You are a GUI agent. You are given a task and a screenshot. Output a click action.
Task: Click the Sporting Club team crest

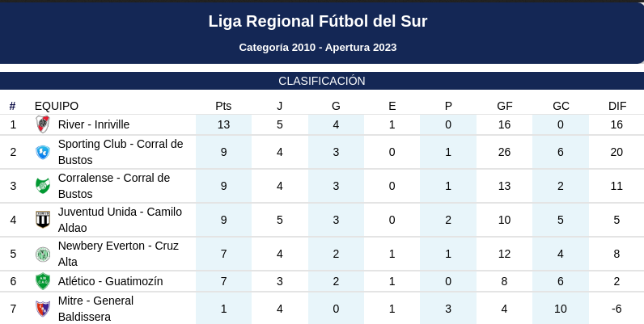43,152
